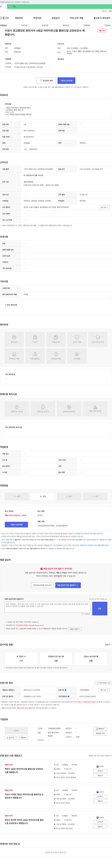Click the 기숙사 welfare icon
112x868 pixels.
tap(35, 339)
